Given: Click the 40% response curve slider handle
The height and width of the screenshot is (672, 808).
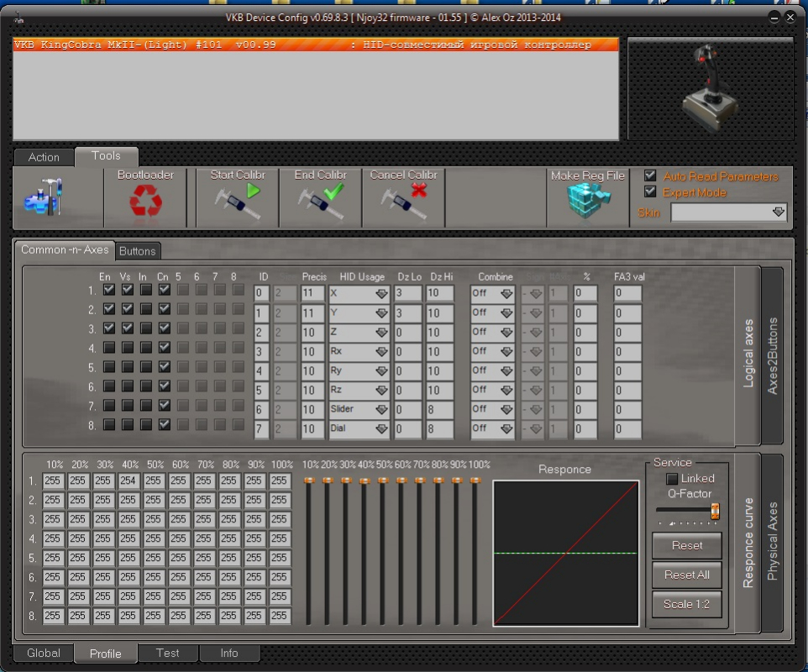Looking at the screenshot, I should pyautogui.click(x=365, y=480).
